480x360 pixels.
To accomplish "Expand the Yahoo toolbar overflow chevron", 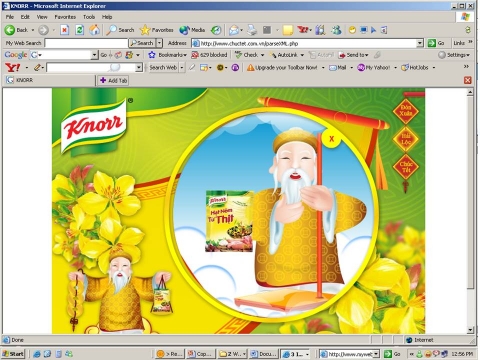I will (466, 67).
